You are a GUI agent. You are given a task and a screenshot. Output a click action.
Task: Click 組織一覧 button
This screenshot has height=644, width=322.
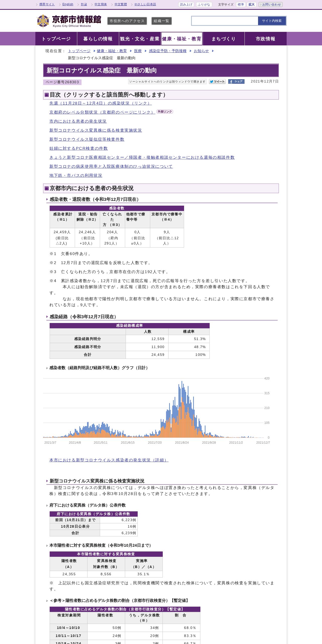pos(162,21)
